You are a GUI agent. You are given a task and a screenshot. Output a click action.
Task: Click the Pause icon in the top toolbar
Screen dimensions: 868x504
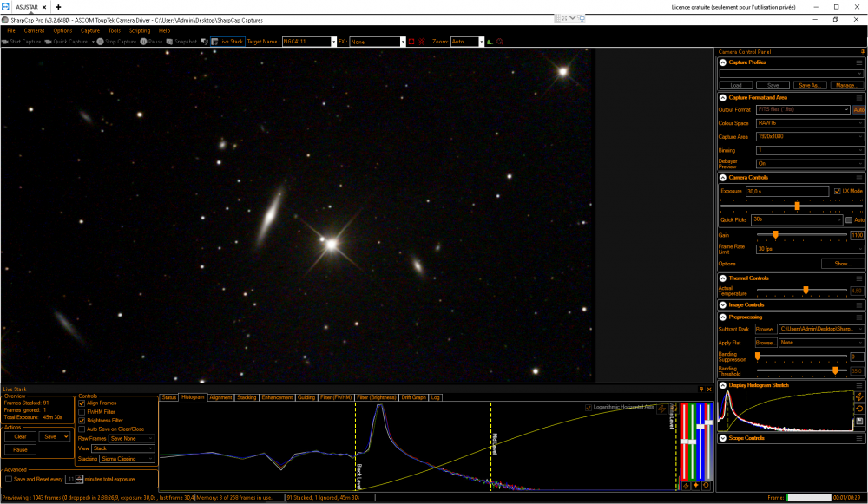(x=143, y=42)
